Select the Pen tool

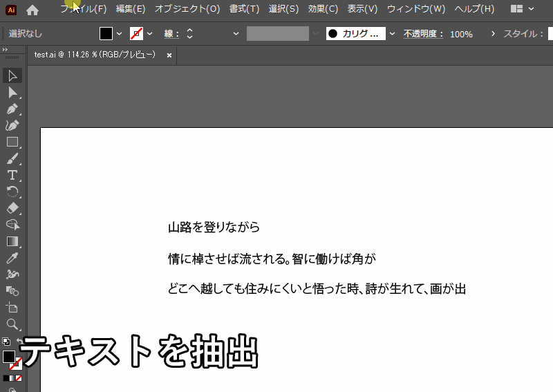pos(12,109)
